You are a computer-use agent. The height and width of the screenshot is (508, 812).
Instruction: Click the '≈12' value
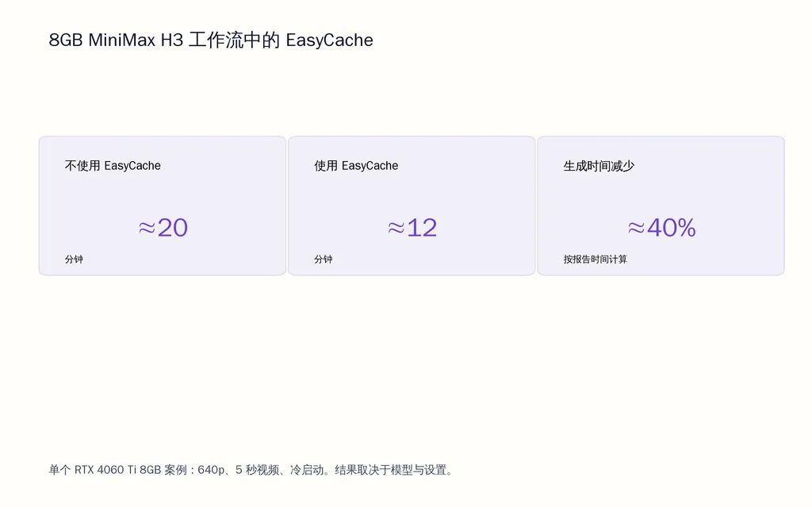(x=412, y=228)
